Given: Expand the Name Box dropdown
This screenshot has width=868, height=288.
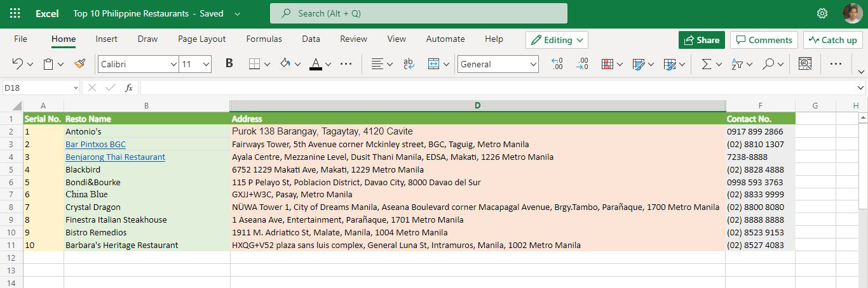Looking at the screenshot, I should [76, 88].
